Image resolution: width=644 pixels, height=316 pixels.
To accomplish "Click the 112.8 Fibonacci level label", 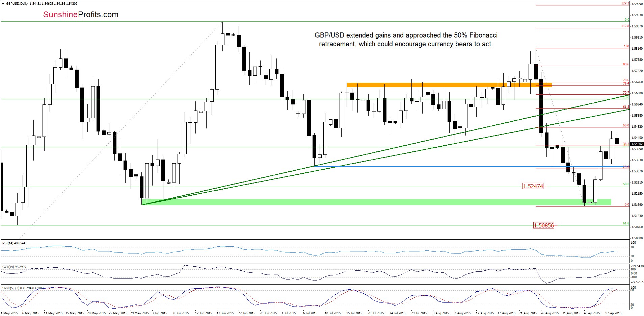I will click(x=625, y=26).
